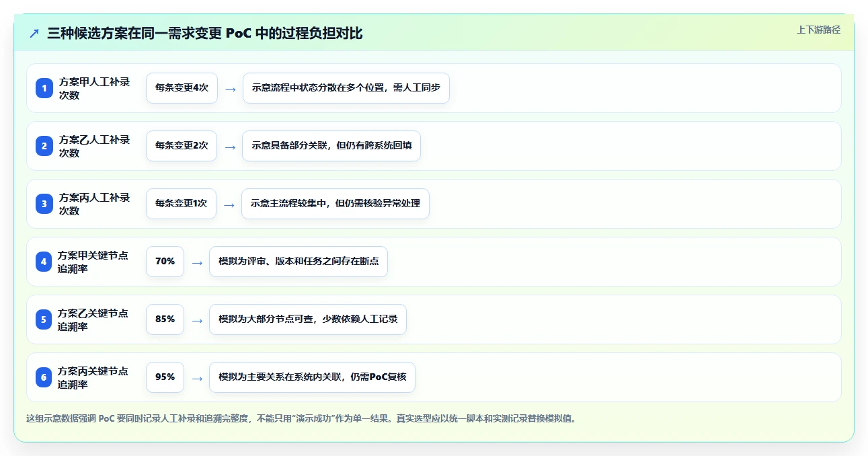Image resolution: width=868 pixels, height=456 pixels.
Task: Click the note 示意具备部分关联，但仍有跨系统回填
Action: pyautogui.click(x=331, y=146)
